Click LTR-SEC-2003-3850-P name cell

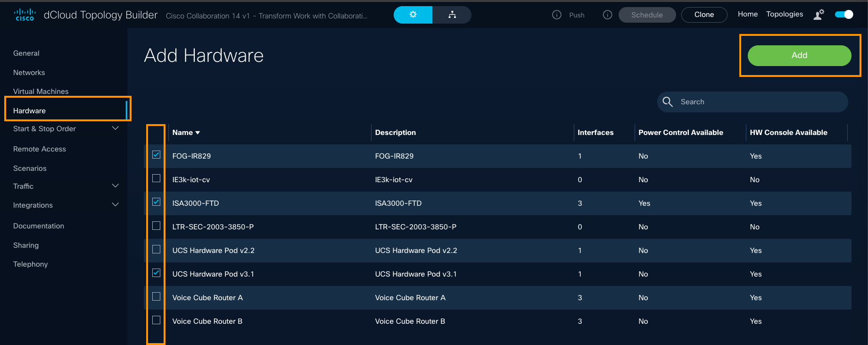213,227
